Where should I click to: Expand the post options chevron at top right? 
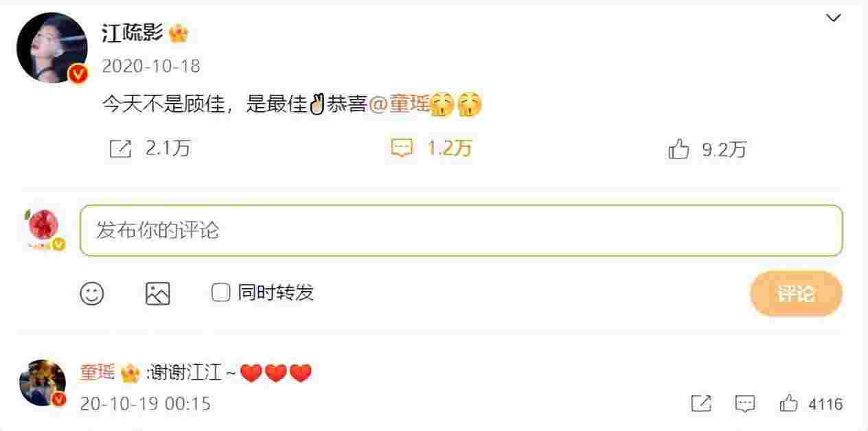pyautogui.click(x=834, y=18)
